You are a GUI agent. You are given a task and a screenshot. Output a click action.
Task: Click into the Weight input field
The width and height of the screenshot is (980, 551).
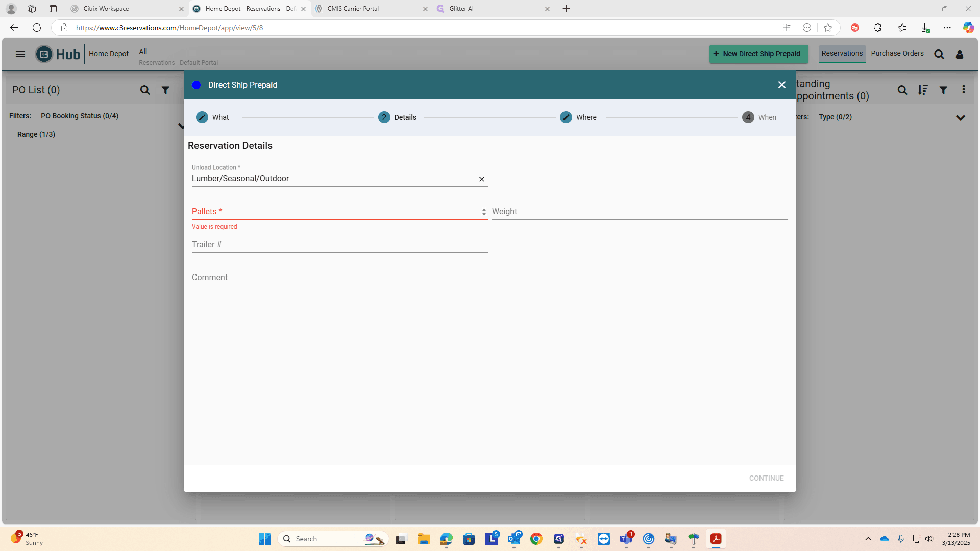[x=640, y=212]
